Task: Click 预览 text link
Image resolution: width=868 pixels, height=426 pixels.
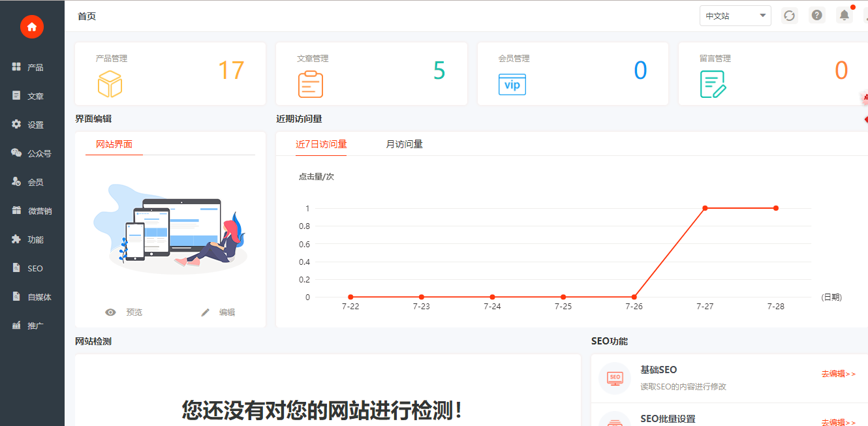Action: [x=134, y=312]
